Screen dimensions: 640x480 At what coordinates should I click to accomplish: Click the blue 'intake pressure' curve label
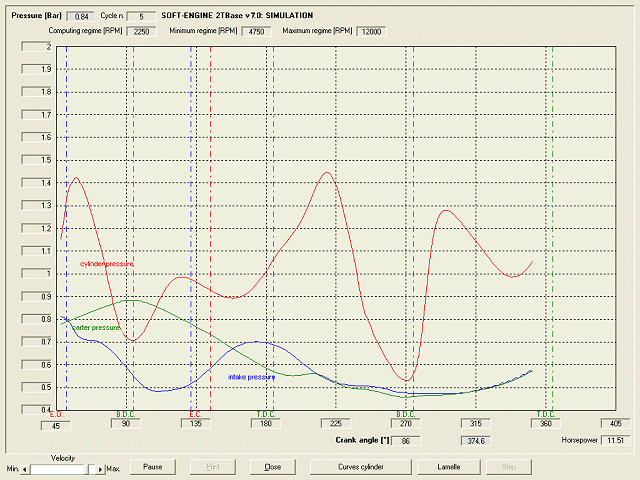pos(251,377)
